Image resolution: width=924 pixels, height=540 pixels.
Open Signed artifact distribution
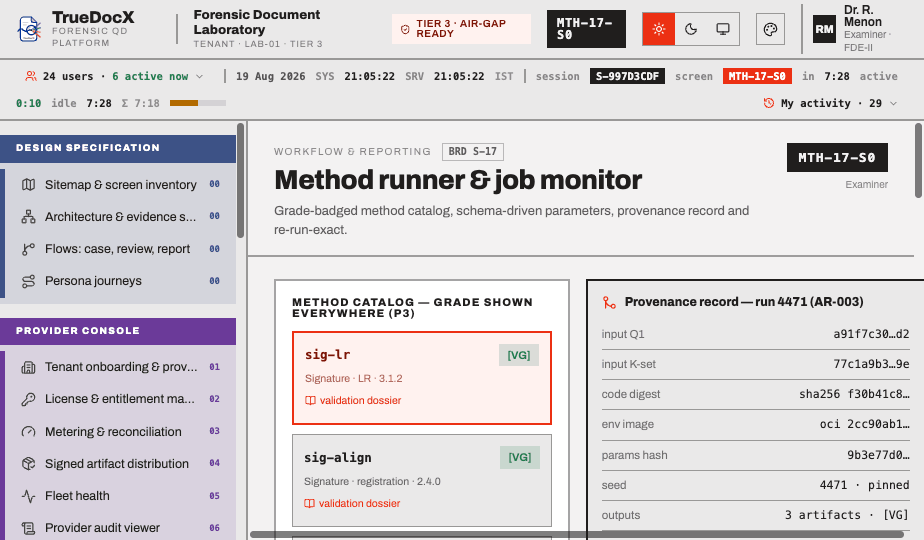(120, 464)
